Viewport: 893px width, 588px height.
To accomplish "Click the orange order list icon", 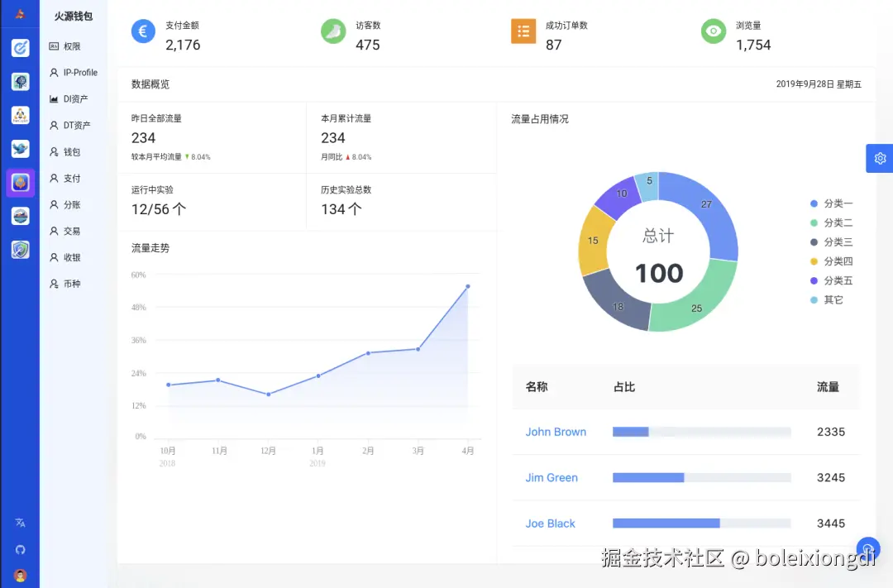I will (523, 31).
